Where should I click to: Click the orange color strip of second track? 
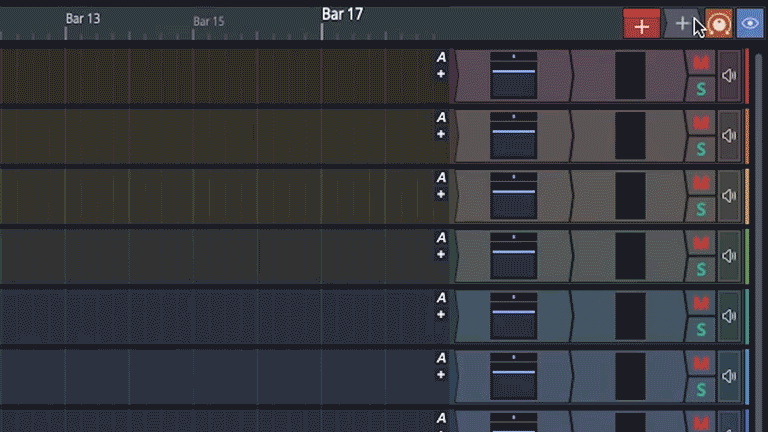pyautogui.click(x=747, y=136)
